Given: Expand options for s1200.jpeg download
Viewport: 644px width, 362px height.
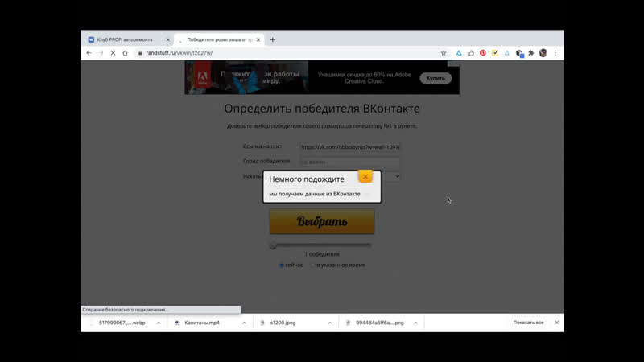Looking at the screenshot, I should pos(330,323).
